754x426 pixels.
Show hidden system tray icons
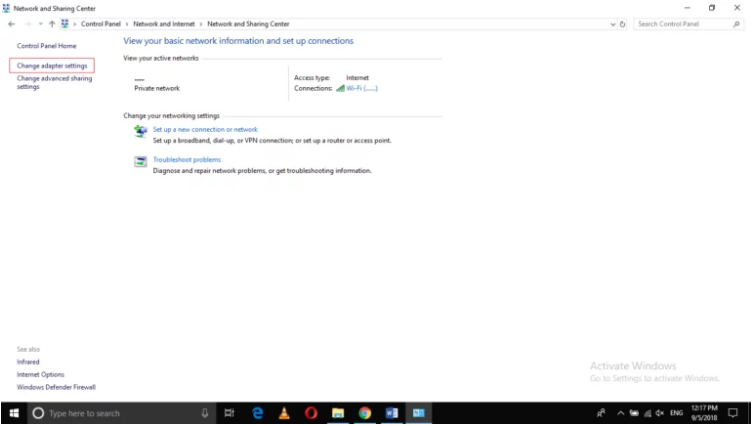619,413
